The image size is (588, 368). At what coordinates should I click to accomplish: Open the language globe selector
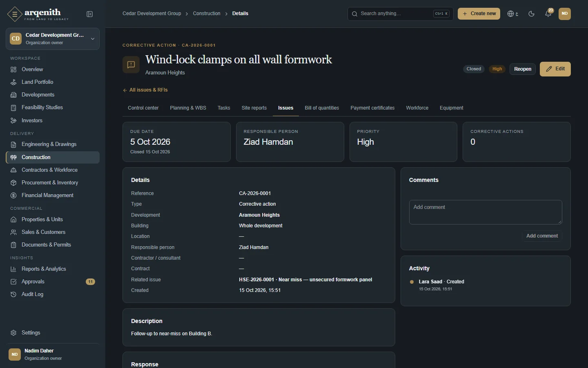513,13
